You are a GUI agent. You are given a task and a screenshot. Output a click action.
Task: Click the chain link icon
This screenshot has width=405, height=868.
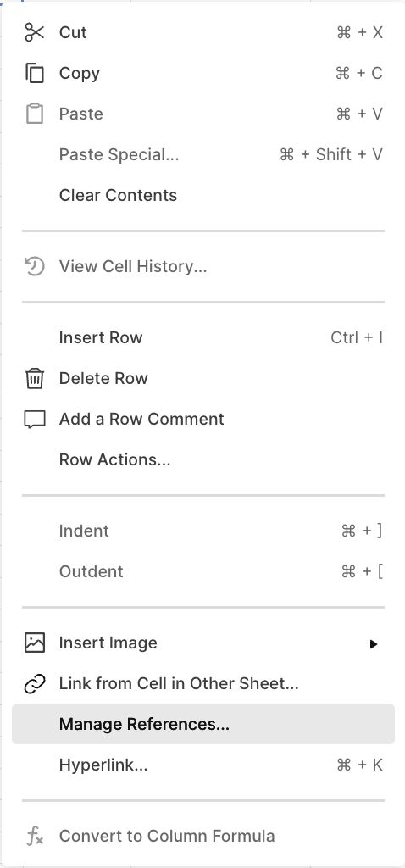click(x=34, y=684)
